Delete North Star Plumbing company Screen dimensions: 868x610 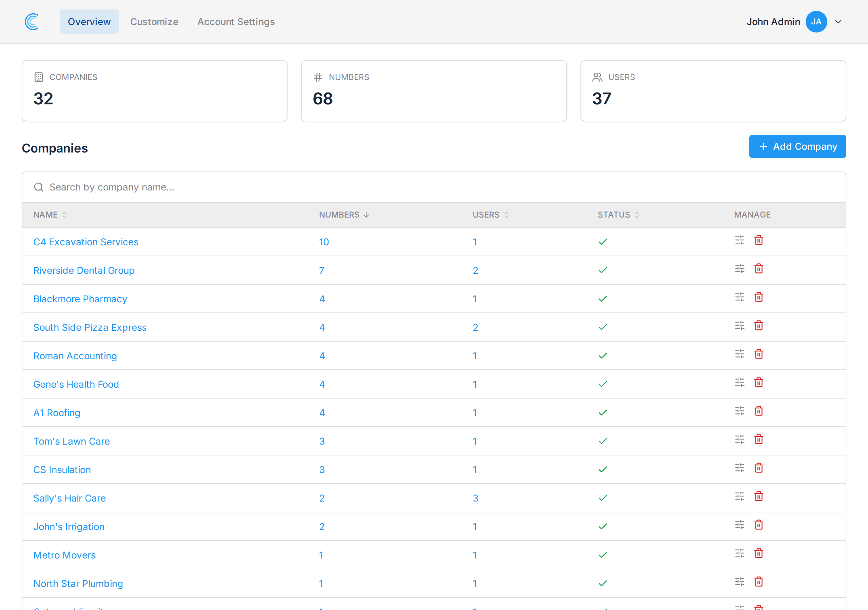758,582
